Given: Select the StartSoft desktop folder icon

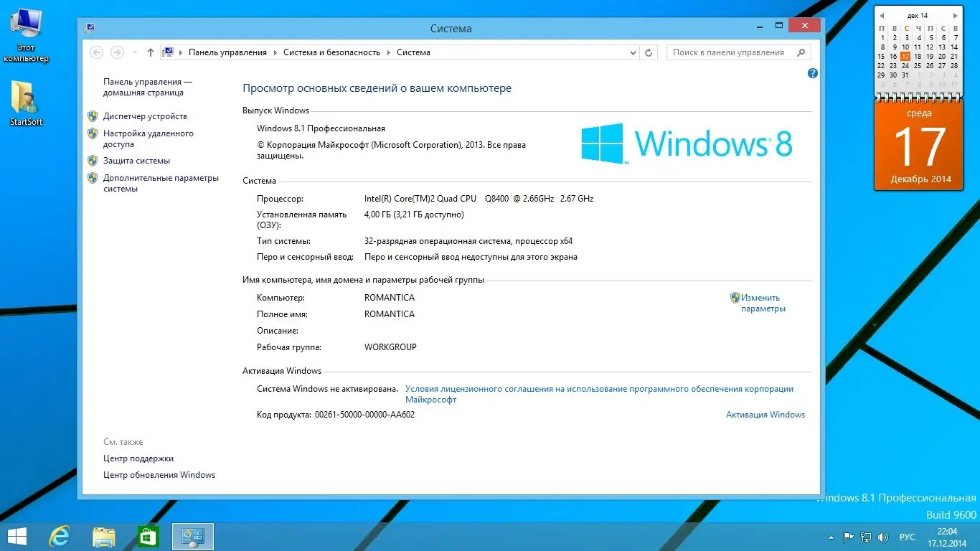Looking at the screenshot, I should pos(26,103).
